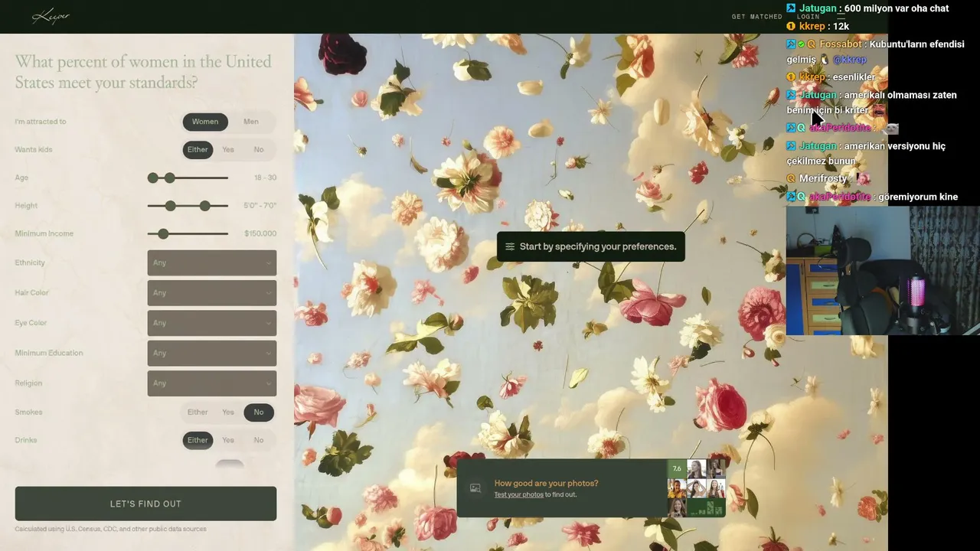
Task: Click the Height range value 5'0" - 7'0"
Action: [260, 206]
